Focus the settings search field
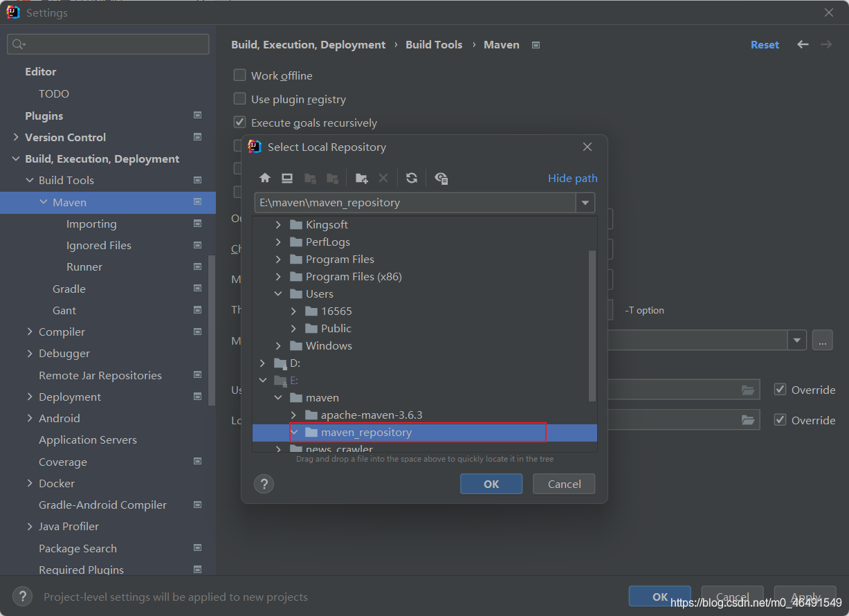Screen dimensions: 849x616 click(x=108, y=44)
